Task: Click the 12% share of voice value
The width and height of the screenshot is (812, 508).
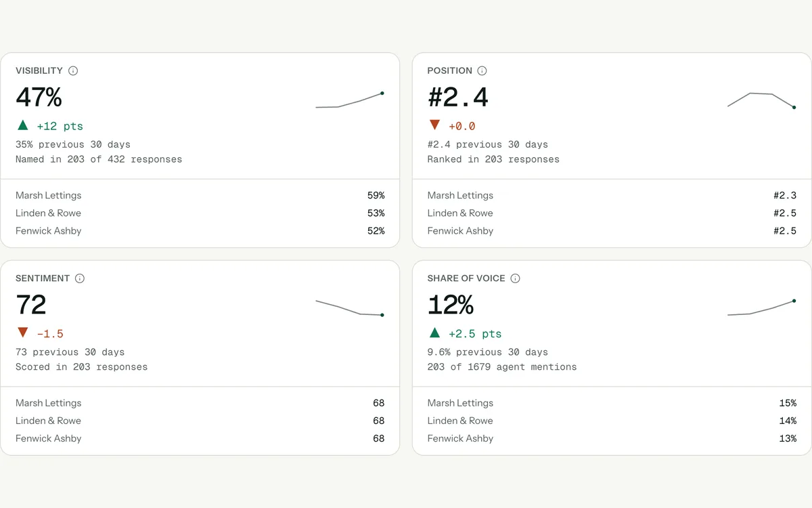Action: tap(451, 305)
